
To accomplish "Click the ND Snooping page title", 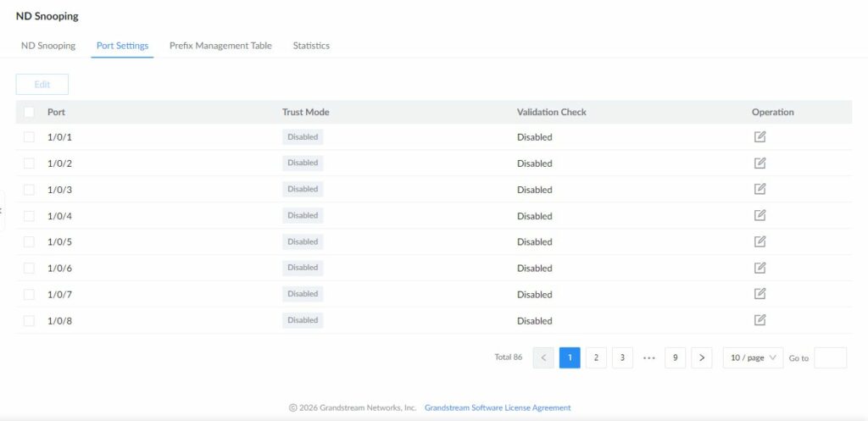I will [47, 16].
